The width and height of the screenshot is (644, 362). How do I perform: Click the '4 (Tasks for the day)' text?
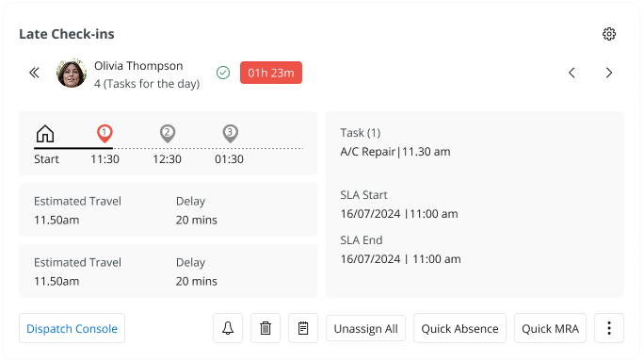click(147, 84)
